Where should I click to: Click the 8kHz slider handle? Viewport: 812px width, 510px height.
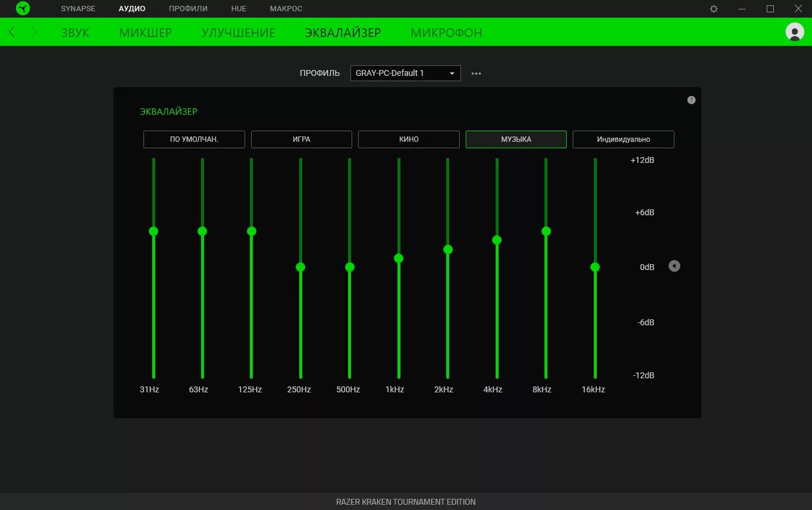(x=546, y=231)
